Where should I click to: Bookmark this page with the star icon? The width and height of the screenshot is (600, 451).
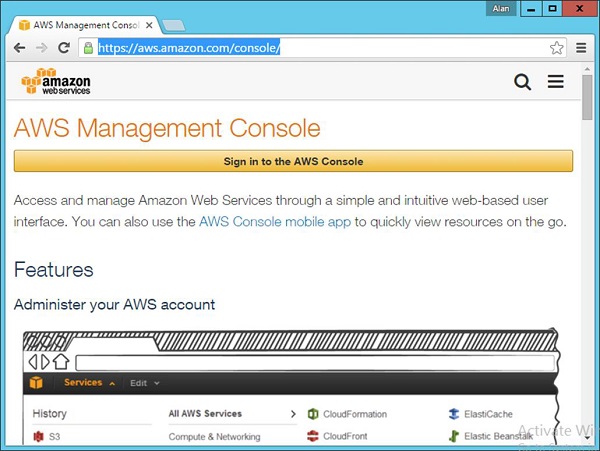pos(556,47)
